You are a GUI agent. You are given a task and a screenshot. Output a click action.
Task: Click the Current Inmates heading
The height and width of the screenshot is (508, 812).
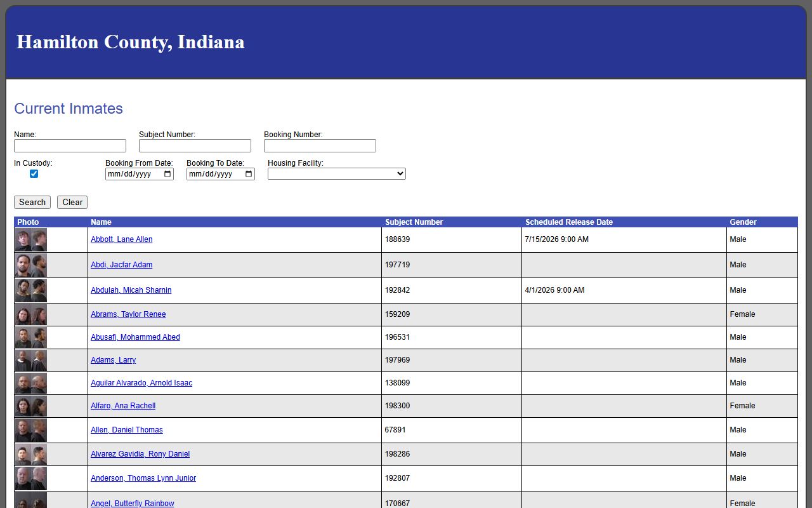69,109
